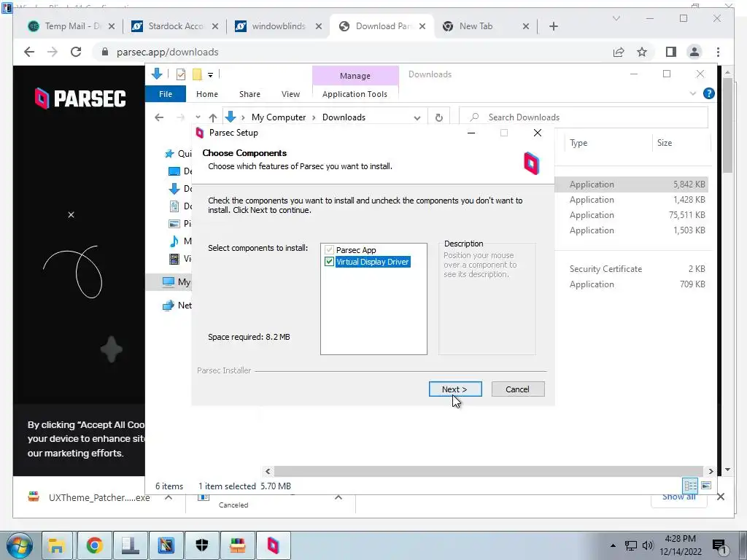Switch to the Home ribbon tab
The image size is (747, 560).
206,94
